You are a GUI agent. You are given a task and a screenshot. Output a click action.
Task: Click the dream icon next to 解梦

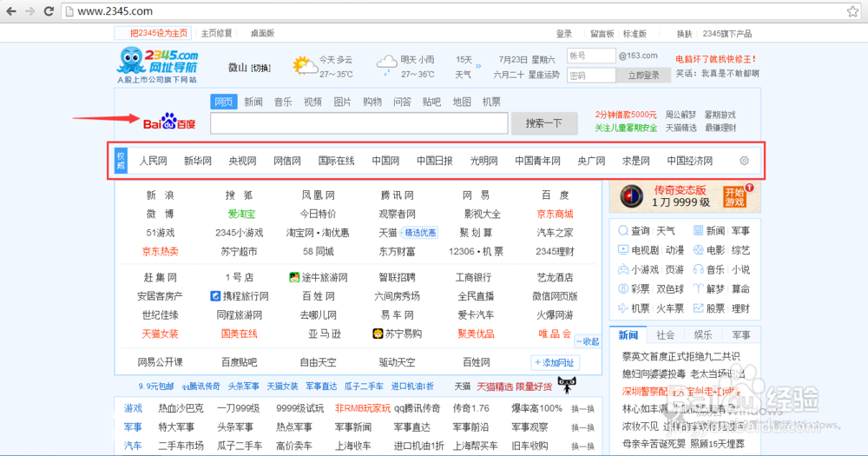click(x=698, y=288)
